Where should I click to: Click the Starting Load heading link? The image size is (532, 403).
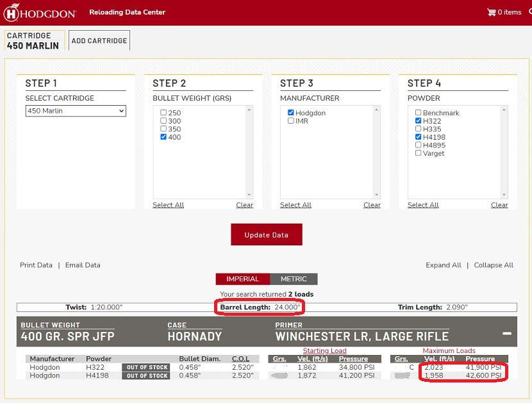pyautogui.click(x=325, y=350)
